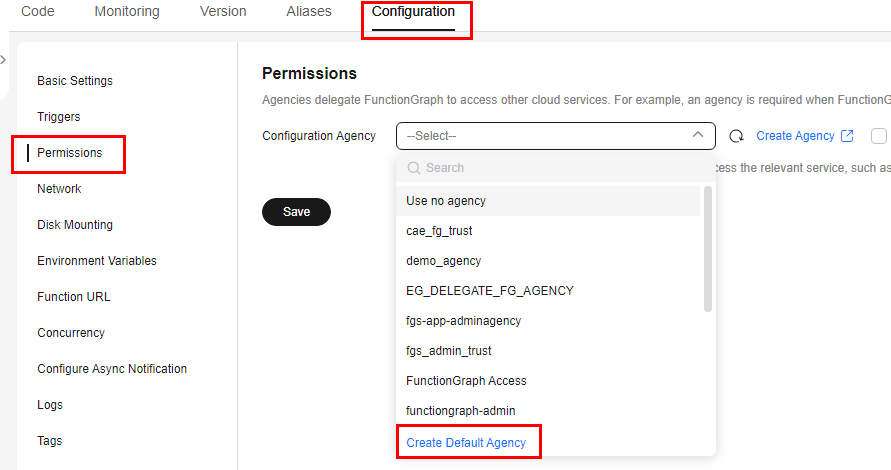891x470 pixels.
Task: Tick the checkbox right of Create Agency
Action: coord(878,136)
